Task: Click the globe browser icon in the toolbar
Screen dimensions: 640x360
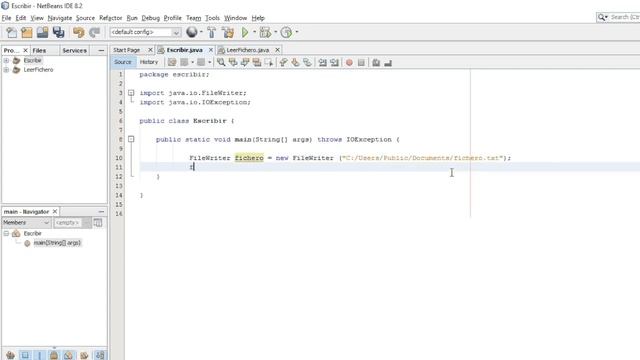Action: coord(191,32)
